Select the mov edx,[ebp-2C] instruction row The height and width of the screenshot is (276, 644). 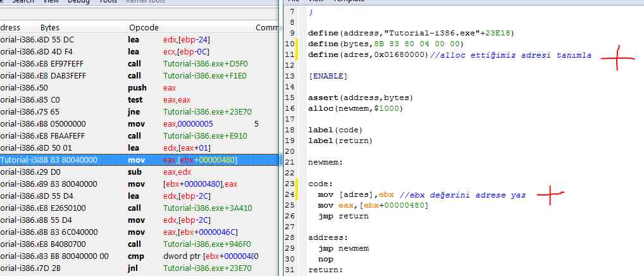point(139,220)
